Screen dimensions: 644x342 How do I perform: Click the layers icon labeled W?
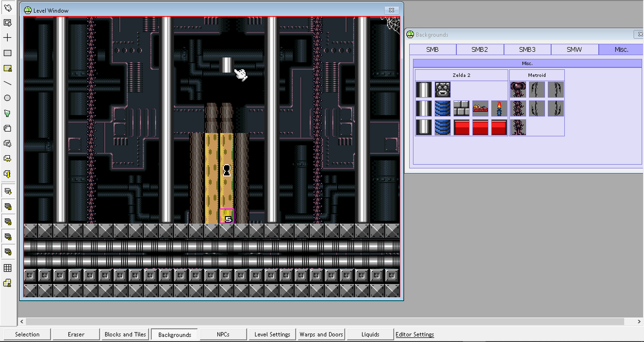[x=8, y=251]
